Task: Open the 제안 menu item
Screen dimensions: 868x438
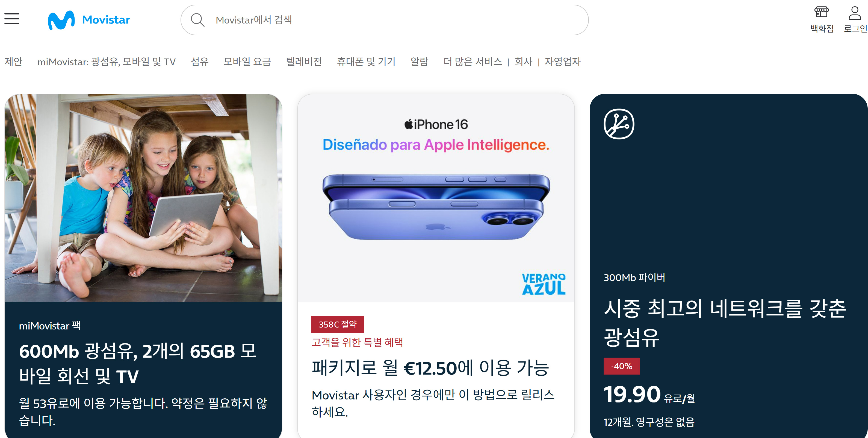Action: click(x=13, y=62)
